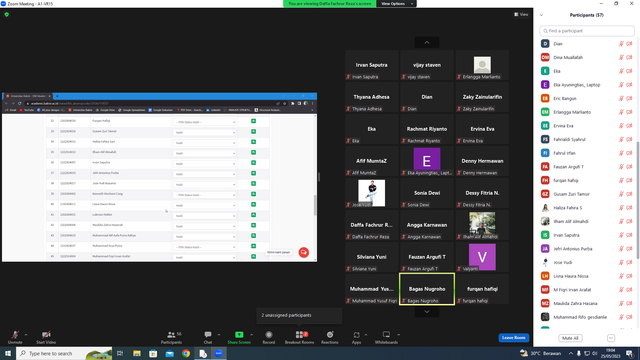Open Microsoft Store from taskbar

point(153,353)
